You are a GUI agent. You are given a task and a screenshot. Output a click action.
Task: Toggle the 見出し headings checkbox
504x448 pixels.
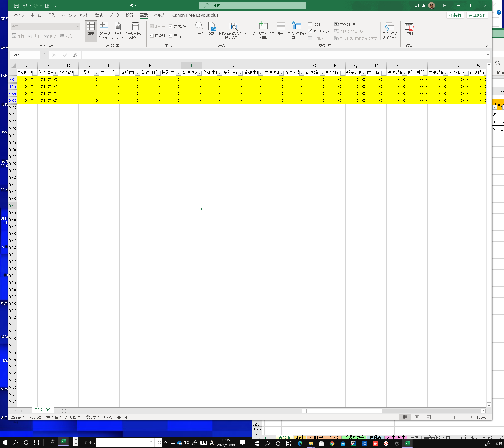(170, 36)
